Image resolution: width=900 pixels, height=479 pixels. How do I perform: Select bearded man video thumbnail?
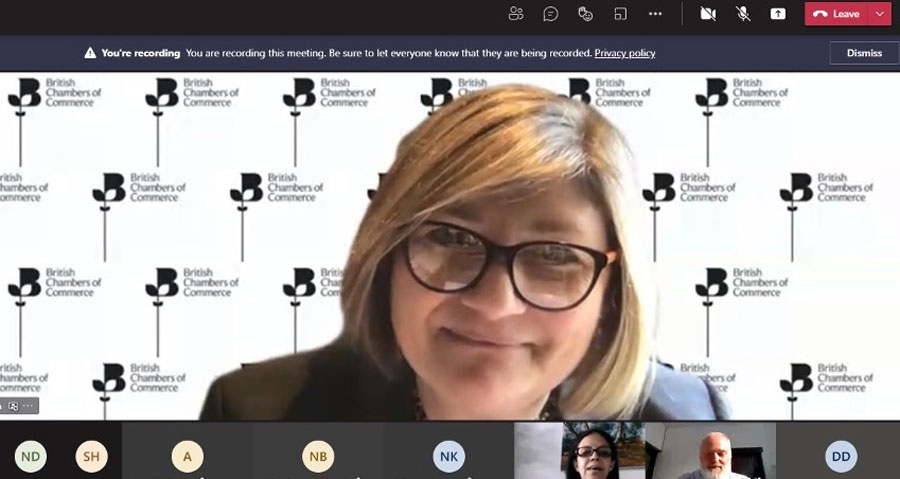[711, 451]
